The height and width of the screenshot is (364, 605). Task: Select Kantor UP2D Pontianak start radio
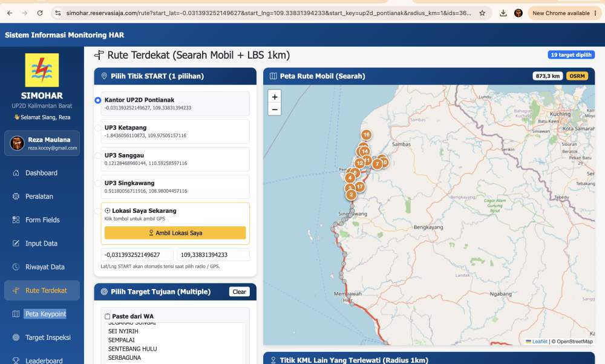click(97, 100)
